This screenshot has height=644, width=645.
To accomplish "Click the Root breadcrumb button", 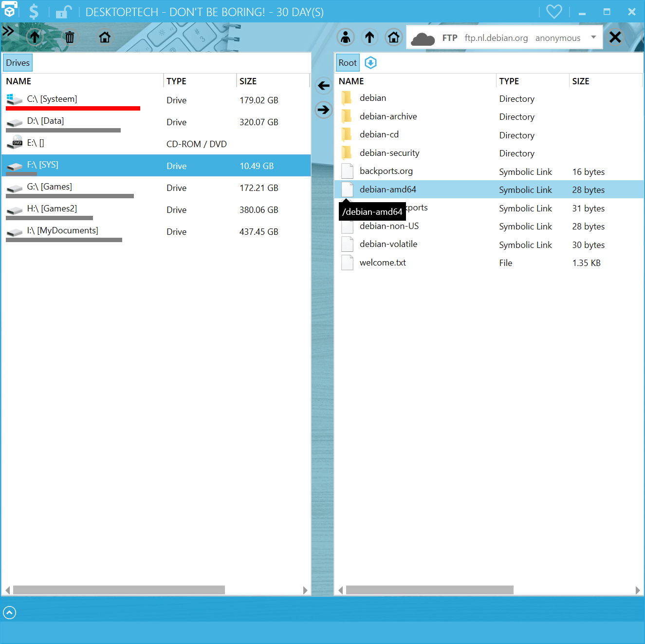I will 348,63.
